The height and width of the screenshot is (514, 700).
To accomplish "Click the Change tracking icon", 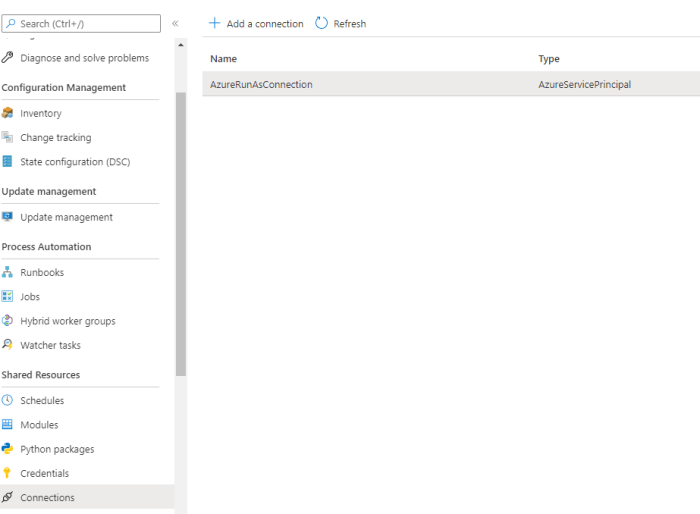I will (8, 137).
